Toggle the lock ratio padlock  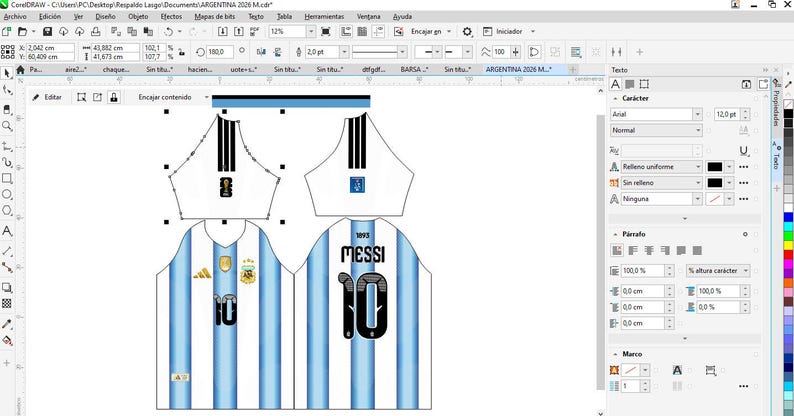[182, 52]
